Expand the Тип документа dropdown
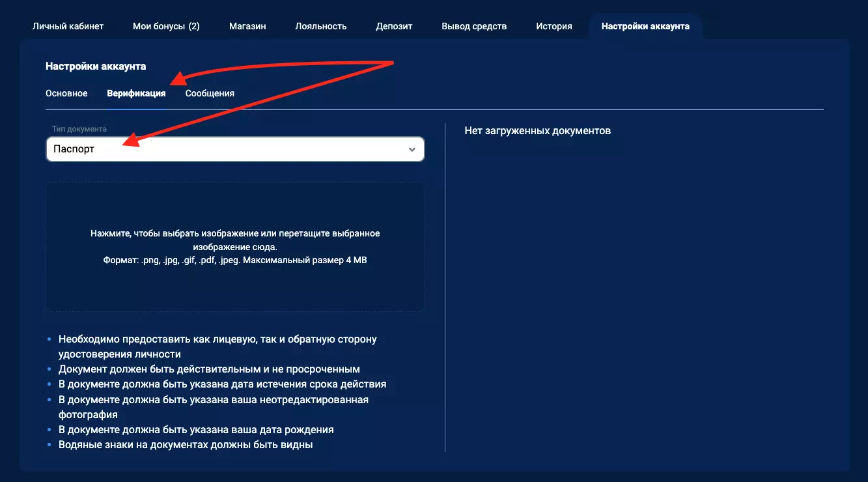Viewport: 868px width, 482px height. pos(234,149)
